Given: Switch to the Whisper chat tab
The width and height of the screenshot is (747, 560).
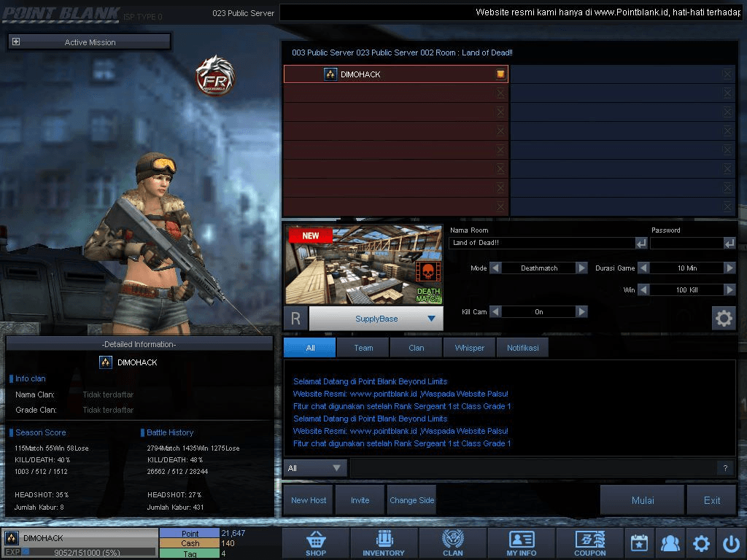Looking at the screenshot, I should [x=469, y=348].
